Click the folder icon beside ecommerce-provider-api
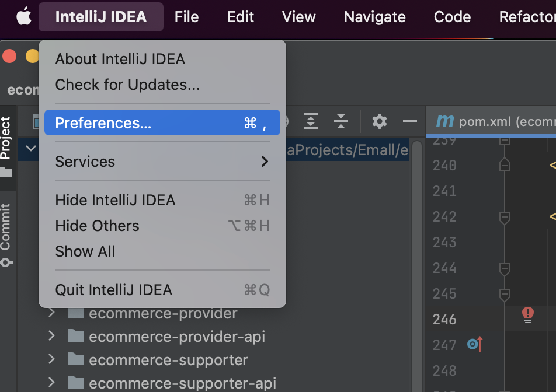The width and height of the screenshot is (556, 392). click(76, 337)
